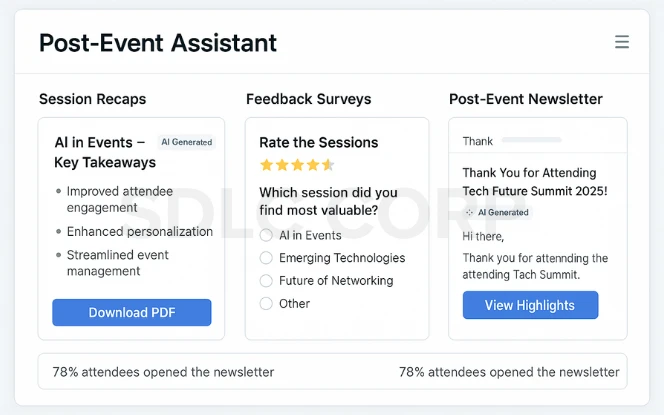Open the Feedback Surveys section heading
The width and height of the screenshot is (664, 415).
click(308, 99)
